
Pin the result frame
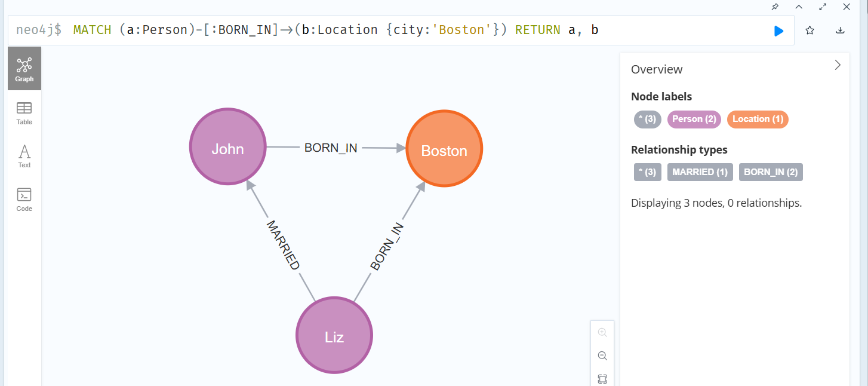click(x=775, y=7)
